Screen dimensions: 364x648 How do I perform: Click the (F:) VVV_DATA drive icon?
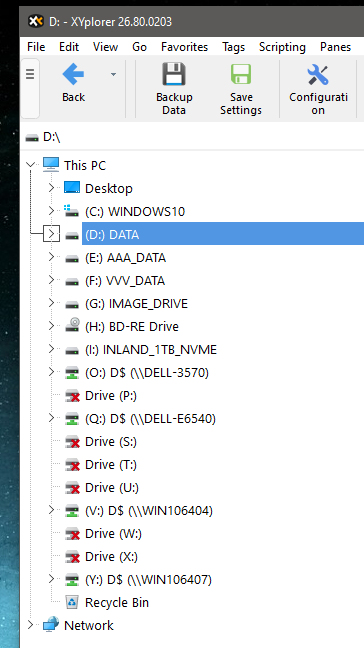[72, 281]
